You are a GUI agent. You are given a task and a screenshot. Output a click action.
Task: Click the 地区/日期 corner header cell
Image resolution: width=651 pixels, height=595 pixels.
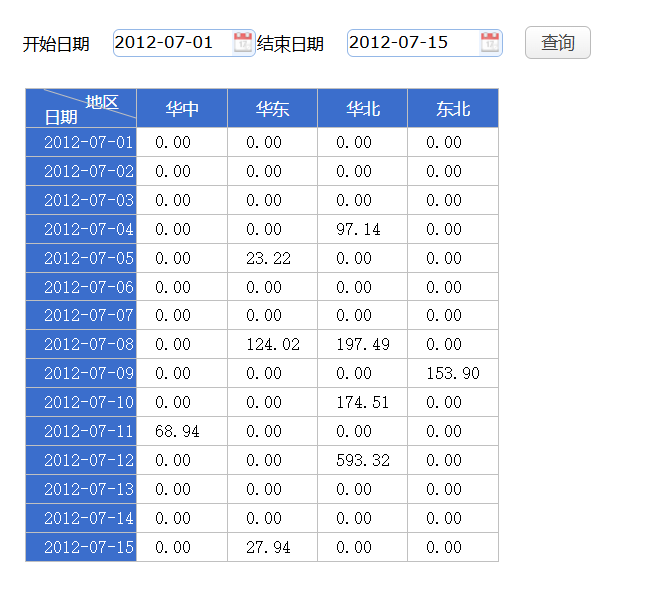pos(81,108)
